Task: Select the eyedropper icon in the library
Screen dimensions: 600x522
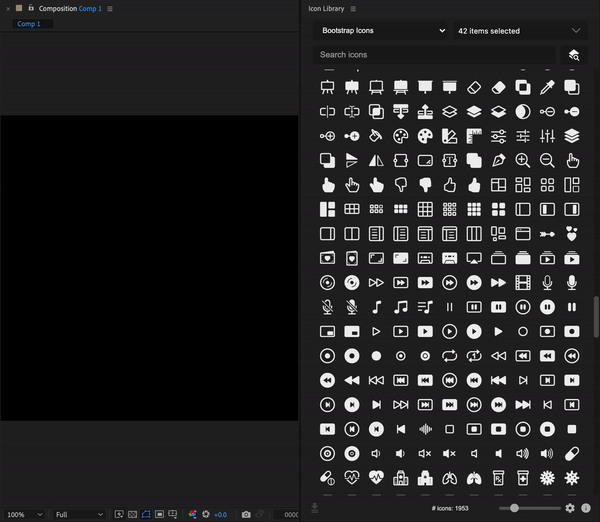Action: click(547, 88)
